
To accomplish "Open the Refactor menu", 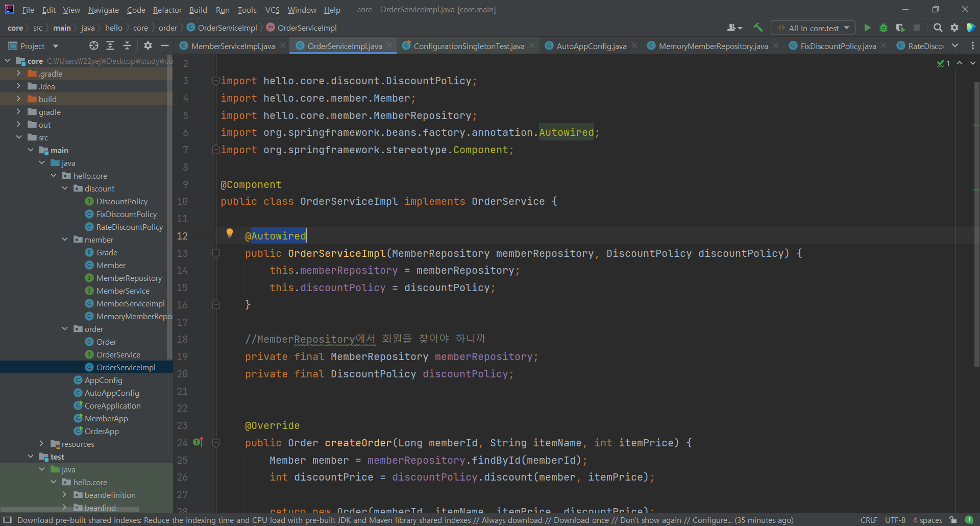I will click(167, 10).
